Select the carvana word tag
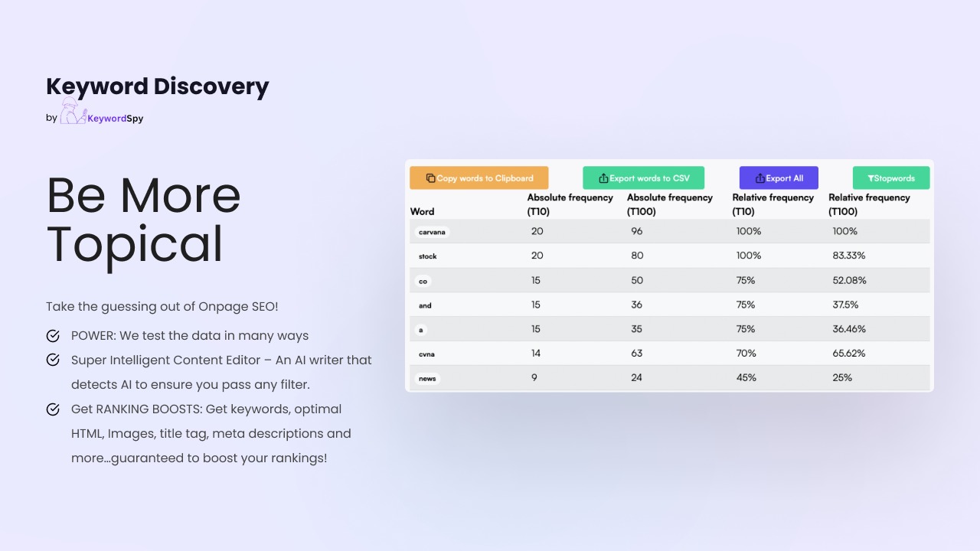This screenshot has height=551, width=980. point(432,232)
